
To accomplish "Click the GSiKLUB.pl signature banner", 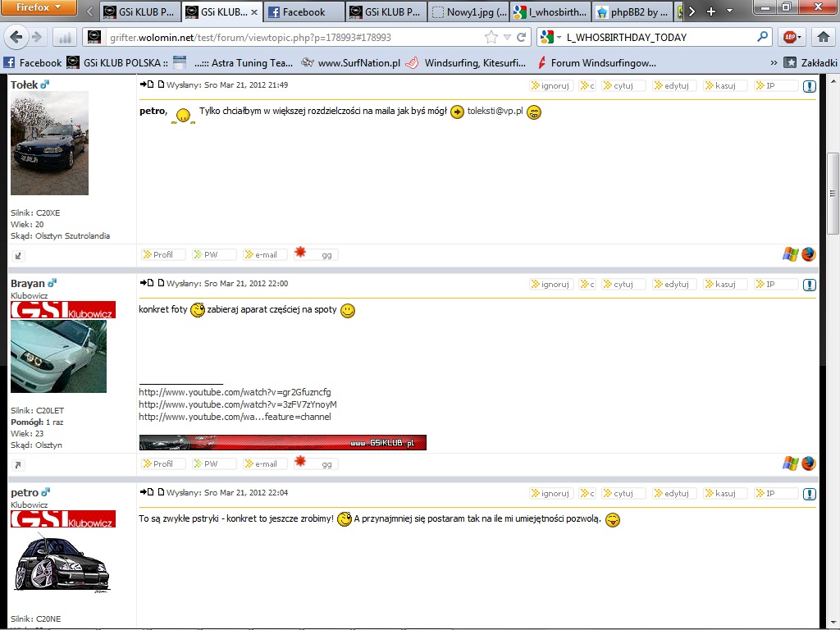I will [x=283, y=442].
